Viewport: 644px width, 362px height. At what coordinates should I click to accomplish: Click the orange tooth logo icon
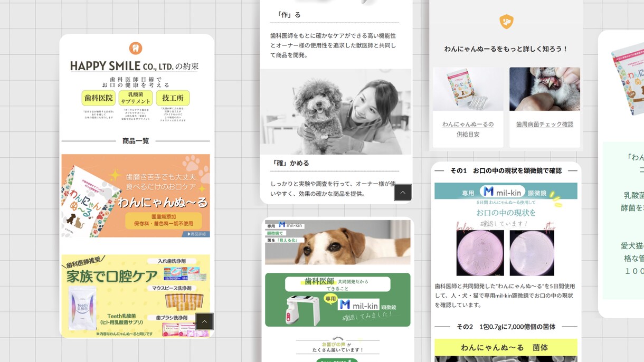136,48
